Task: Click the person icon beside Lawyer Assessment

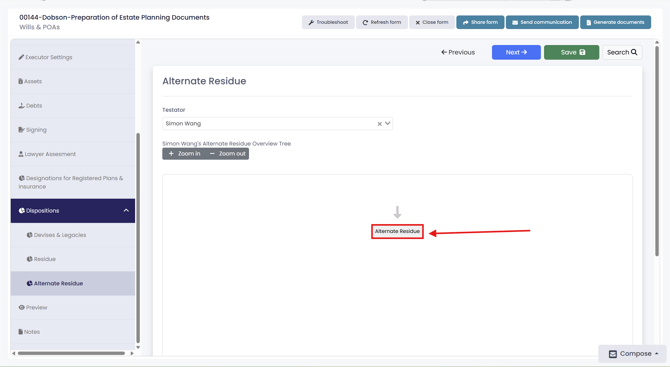Action: point(21,154)
